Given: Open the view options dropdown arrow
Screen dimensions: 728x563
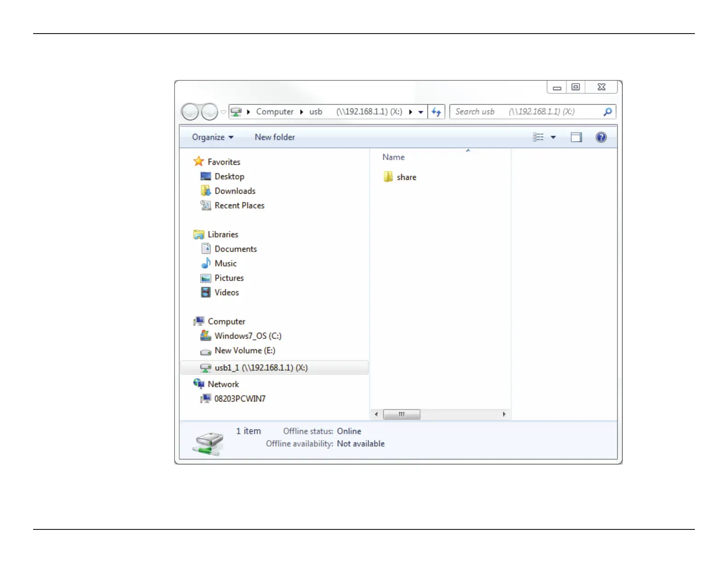Looking at the screenshot, I should coord(553,137).
